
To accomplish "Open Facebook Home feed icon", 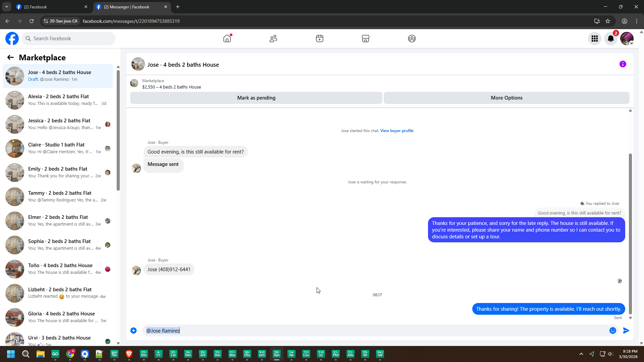I will point(227,39).
